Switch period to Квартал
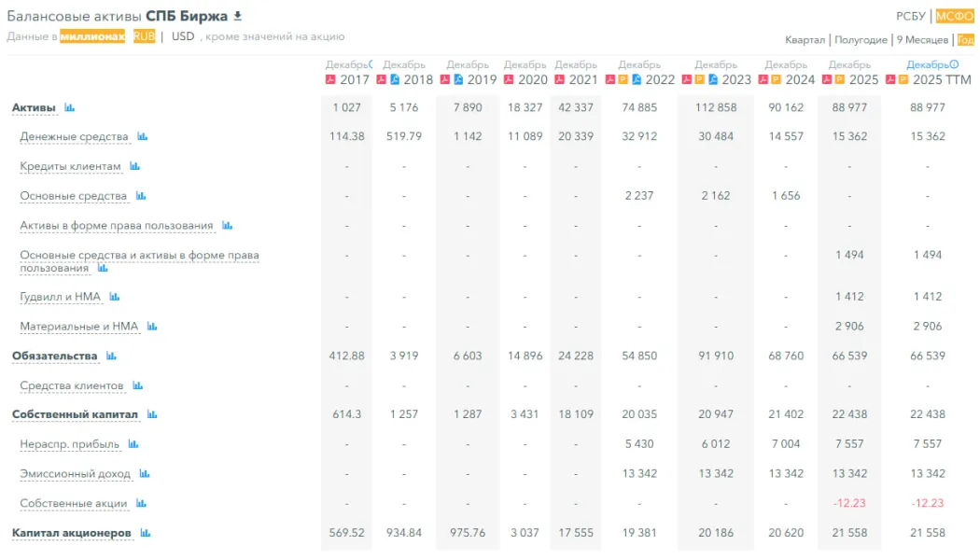Image resolution: width=980 pixels, height=559 pixels. (x=805, y=40)
